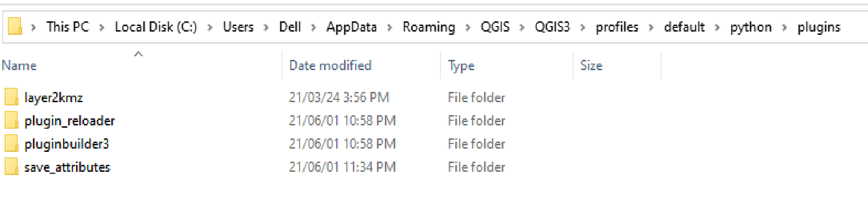Click the default breadcrumb segment
Image resolution: width=868 pixels, height=215 pixels.
[x=684, y=27]
